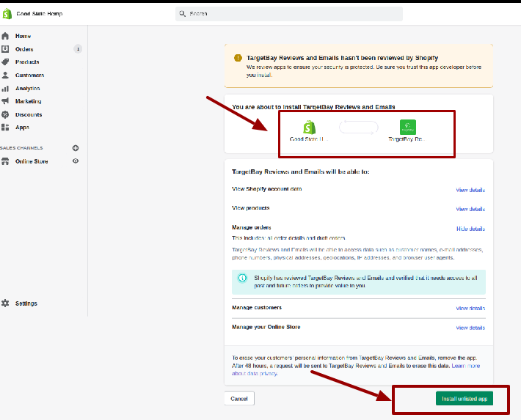This screenshot has width=521, height=420.
Task: Open Apps in the sidebar
Action: coord(22,128)
